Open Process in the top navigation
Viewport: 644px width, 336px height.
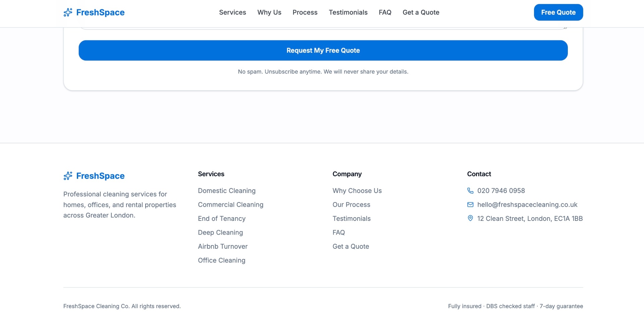(305, 12)
